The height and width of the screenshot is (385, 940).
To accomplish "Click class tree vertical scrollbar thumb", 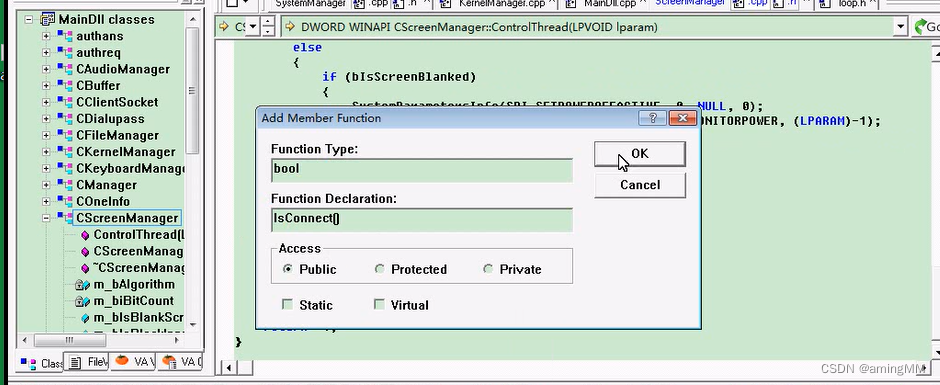I will click(192, 90).
